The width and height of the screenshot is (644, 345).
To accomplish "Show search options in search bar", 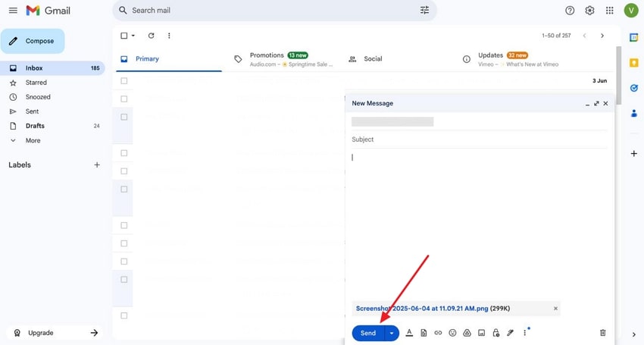I will (424, 11).
